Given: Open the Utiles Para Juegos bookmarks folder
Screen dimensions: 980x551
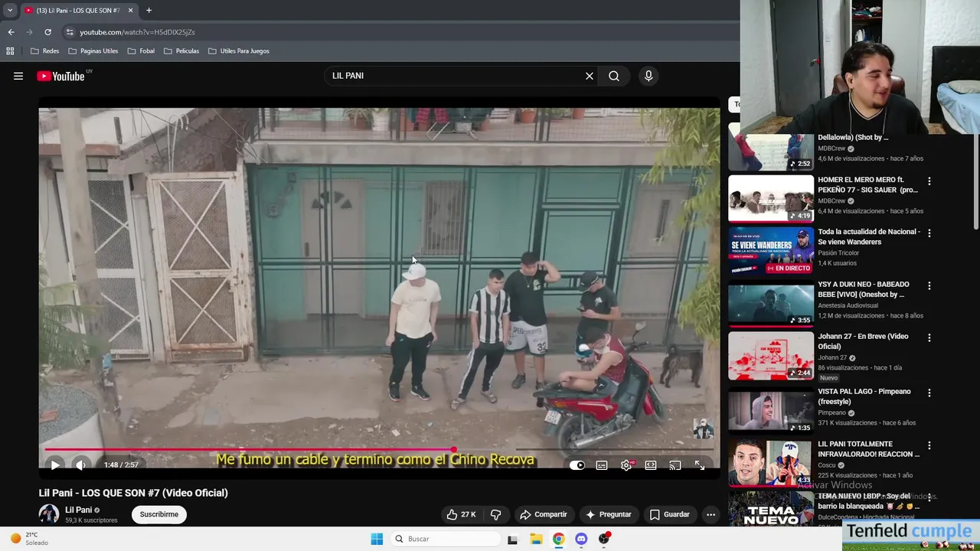Looking at the screenshot, I should 239,51.
